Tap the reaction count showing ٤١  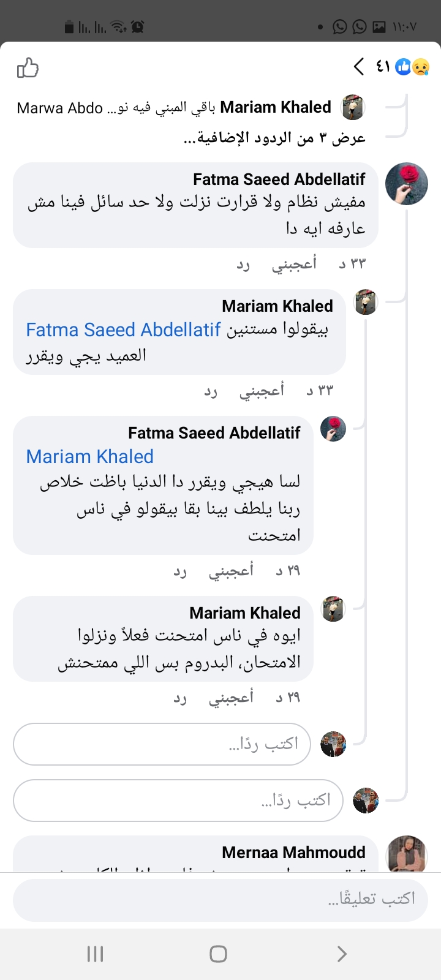pos(382,67)
